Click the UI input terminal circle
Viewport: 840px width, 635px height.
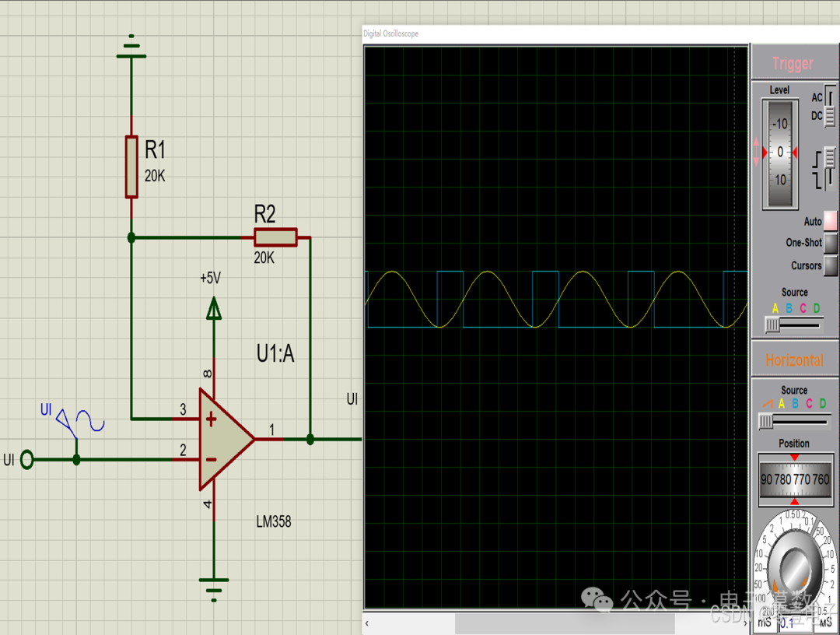26,459
